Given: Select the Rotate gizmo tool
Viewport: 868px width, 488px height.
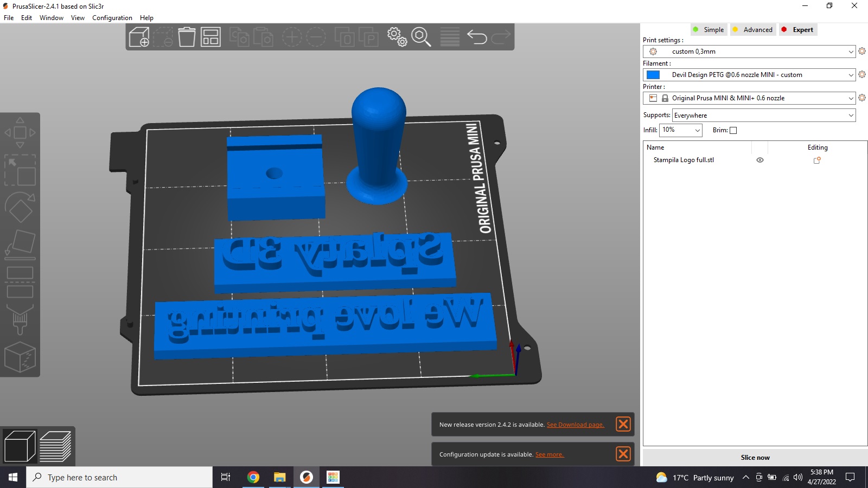Looking at the screenshot, I should click(x=20, y=207).
